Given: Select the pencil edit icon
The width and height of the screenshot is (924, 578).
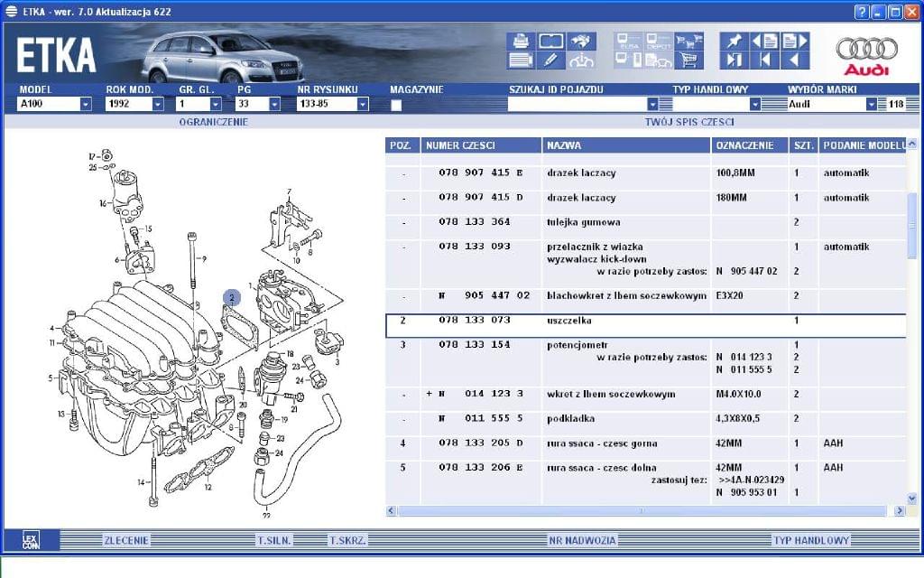Looking at the screenshot, I should [x=550, y=61].
